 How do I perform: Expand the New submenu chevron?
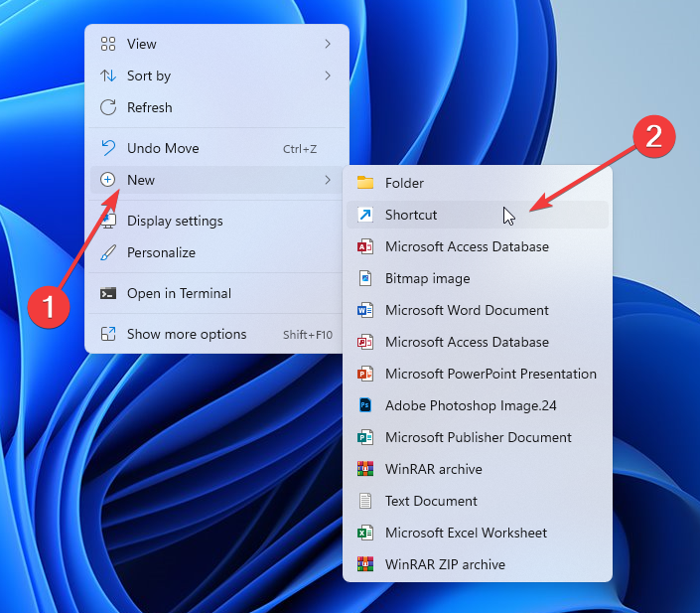[328, 180]
